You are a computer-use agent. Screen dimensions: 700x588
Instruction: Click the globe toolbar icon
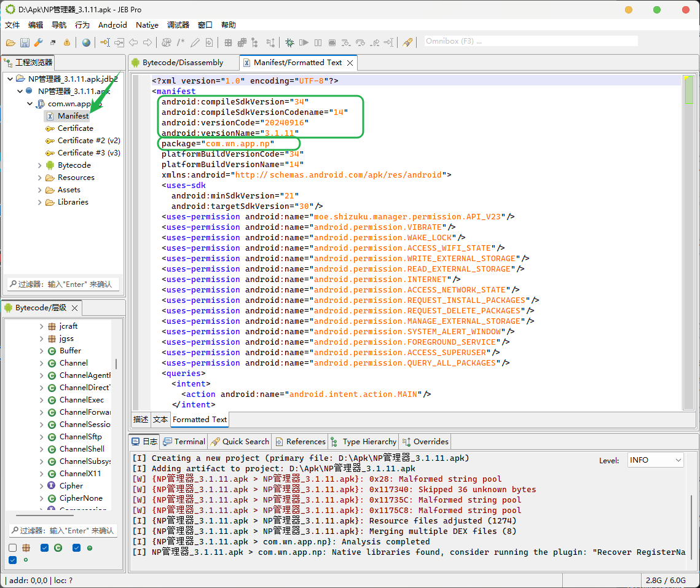(x=86, y=42)
